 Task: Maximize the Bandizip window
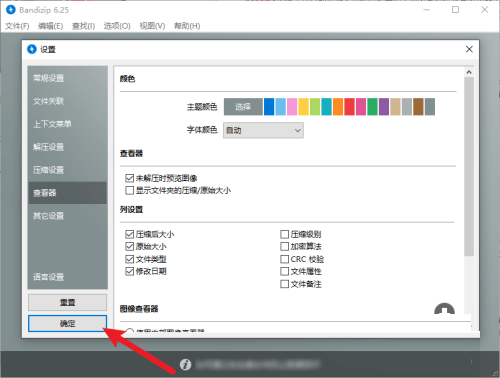coord(455,10)
